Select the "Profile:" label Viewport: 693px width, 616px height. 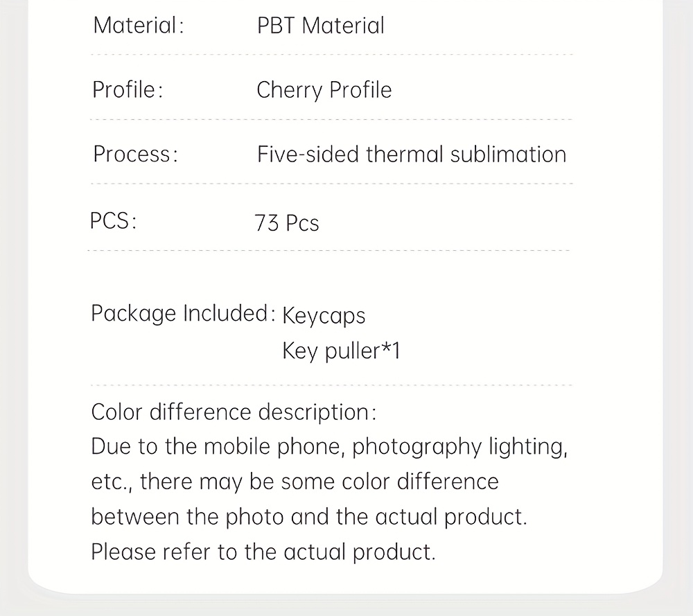[x=128, y=90]
